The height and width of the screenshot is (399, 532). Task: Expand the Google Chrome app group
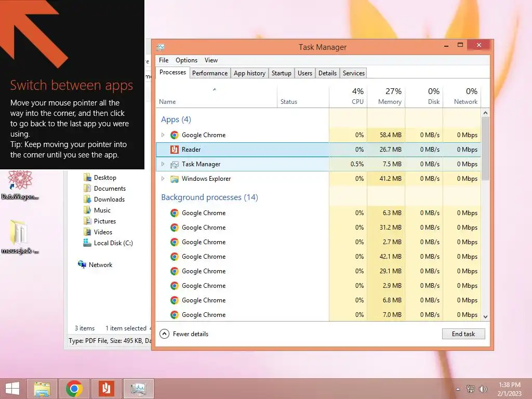[x=163, y=135]
